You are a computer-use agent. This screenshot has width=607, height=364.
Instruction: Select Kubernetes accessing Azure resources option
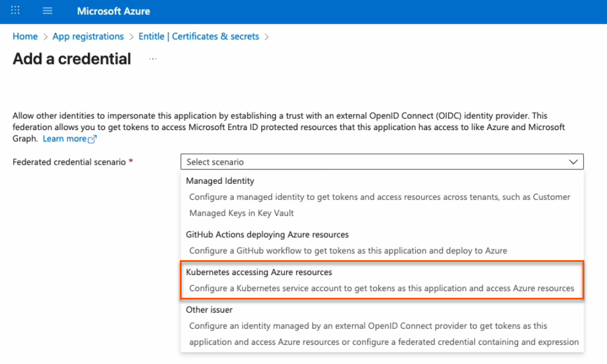pyautogui.click(x=382, y=280)
